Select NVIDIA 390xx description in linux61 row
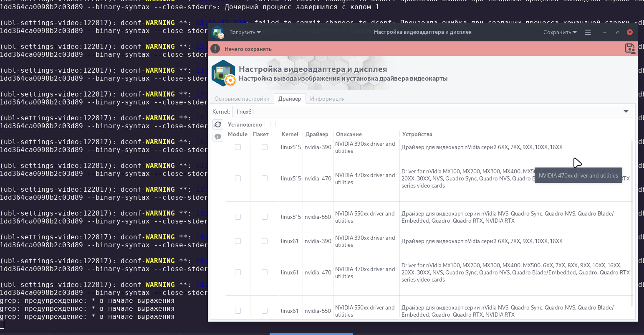 pos(365,241)
